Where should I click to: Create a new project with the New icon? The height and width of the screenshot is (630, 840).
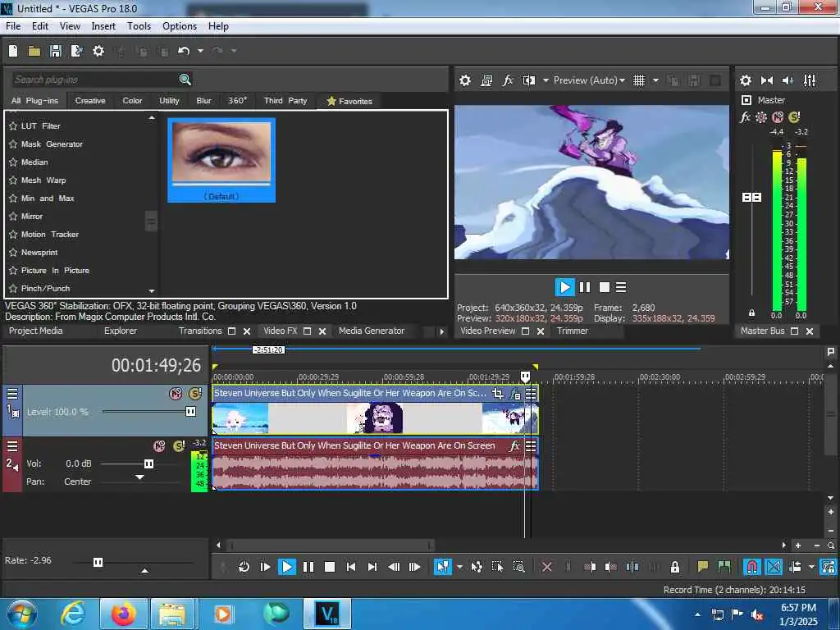pyautogui.click(x=13, y=51)
